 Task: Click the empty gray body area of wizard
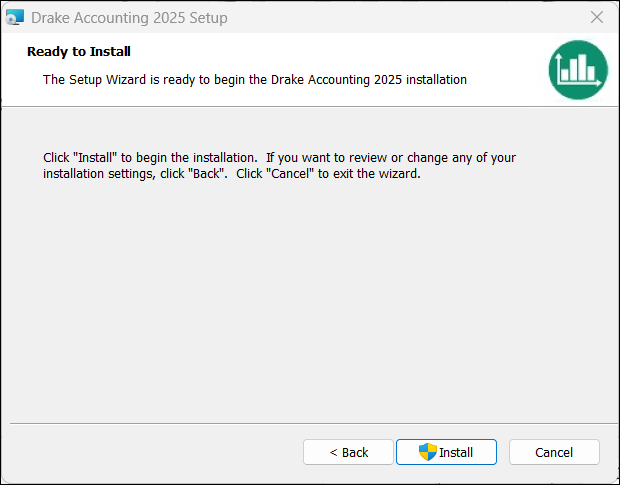[310, 300]
